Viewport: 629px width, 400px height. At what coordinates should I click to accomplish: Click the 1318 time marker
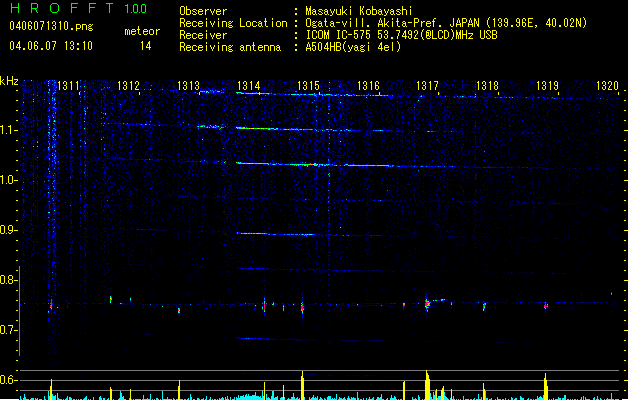(x=487, y=85)
